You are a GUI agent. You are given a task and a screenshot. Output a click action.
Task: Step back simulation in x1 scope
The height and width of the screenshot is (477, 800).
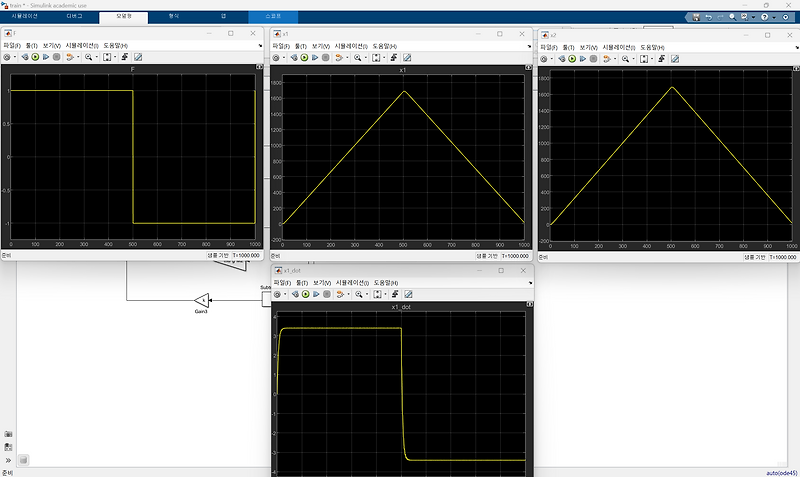pyautogui.click(x=294, y=58)
